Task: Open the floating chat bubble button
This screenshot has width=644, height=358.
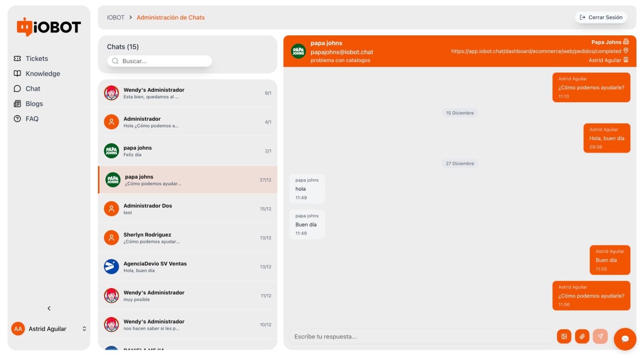Action: [x=625, y=339]
